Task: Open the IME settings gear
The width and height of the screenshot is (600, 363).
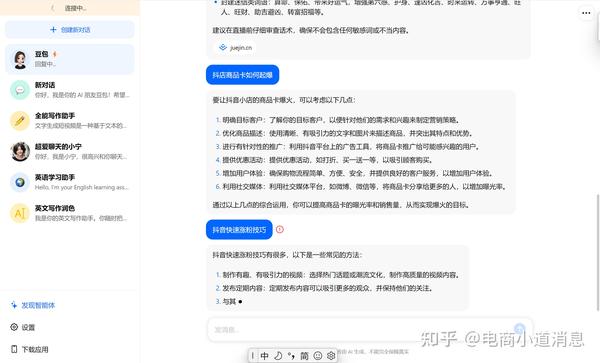Action: coord(331,356)
